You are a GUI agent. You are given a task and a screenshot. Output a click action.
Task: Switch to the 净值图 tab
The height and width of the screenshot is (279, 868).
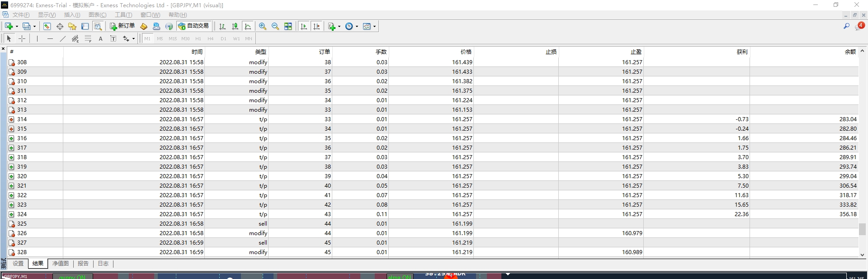point(60,264)
